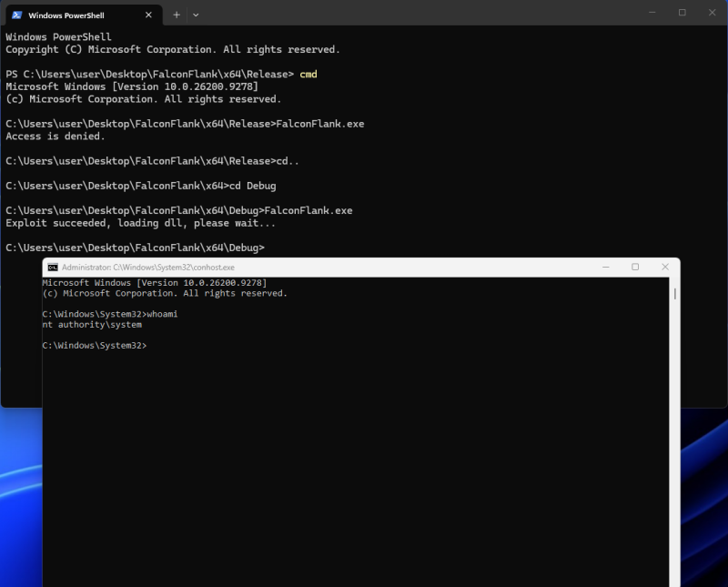The height and width of the screenshot is (587, 728).
Task: Open a new terminal tab with plus
Action: [x=177, y=15]
